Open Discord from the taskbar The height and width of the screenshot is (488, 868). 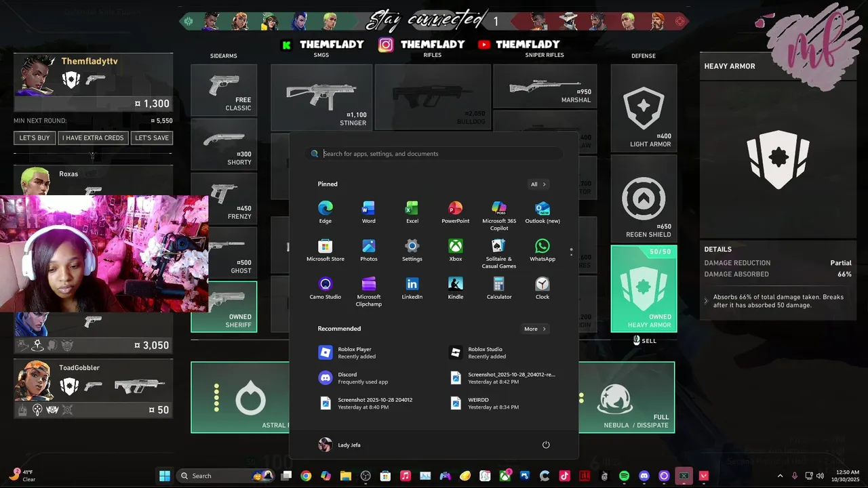644,476
